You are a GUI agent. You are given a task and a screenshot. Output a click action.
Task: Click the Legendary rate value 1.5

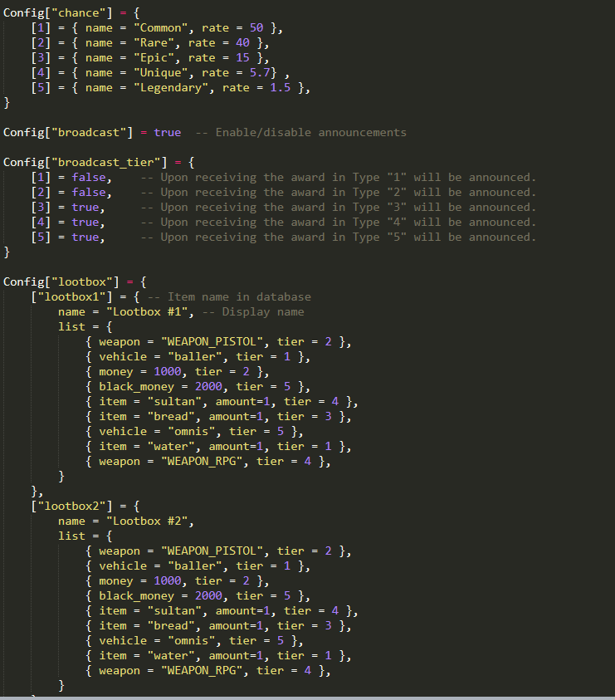click(x=281, y=87)
